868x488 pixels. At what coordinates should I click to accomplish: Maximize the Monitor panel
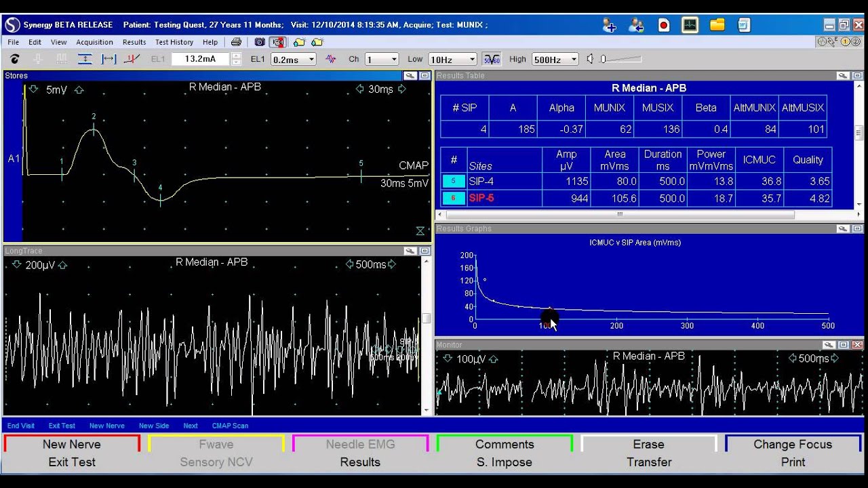pos(844,345)
